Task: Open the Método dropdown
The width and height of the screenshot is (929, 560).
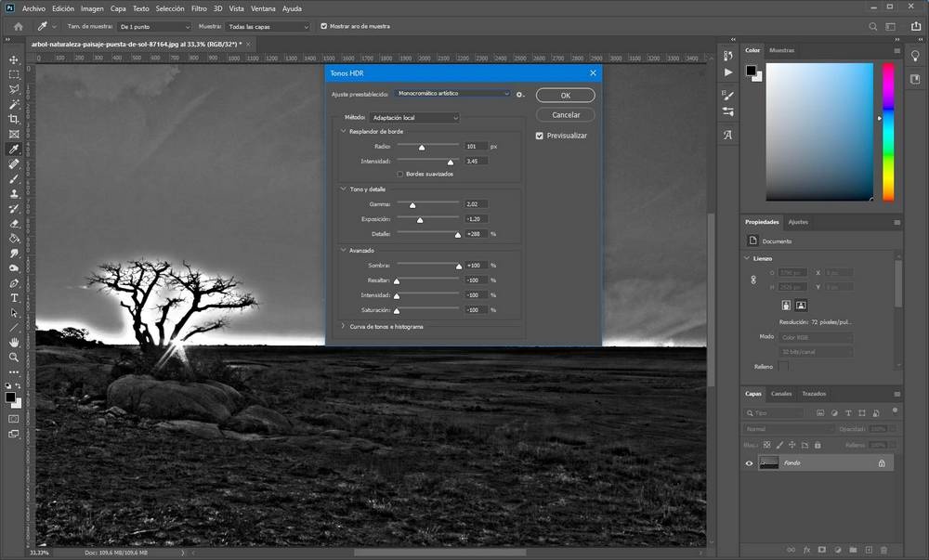Action: pos(414,118)
